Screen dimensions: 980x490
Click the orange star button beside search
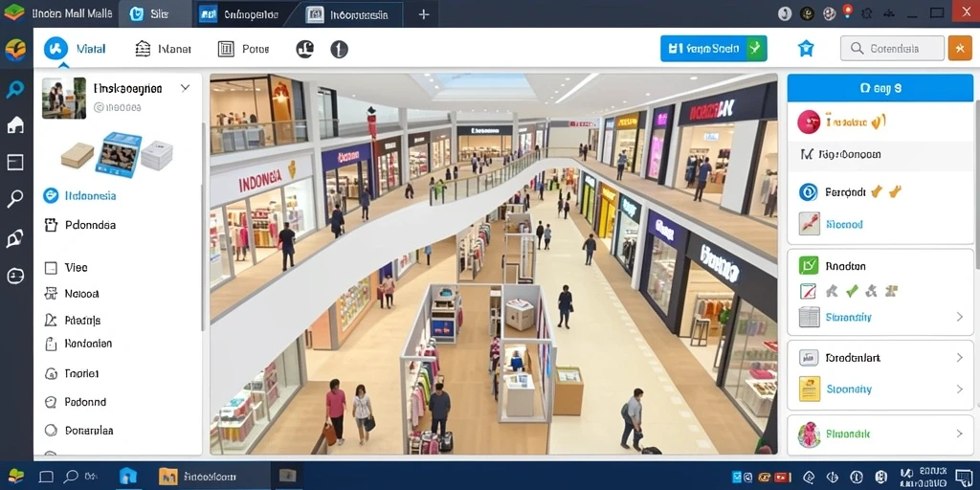959,48
